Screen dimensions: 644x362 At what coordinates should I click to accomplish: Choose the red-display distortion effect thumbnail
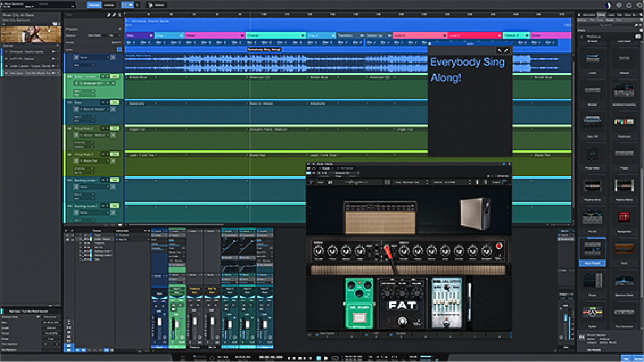[624, 220]
